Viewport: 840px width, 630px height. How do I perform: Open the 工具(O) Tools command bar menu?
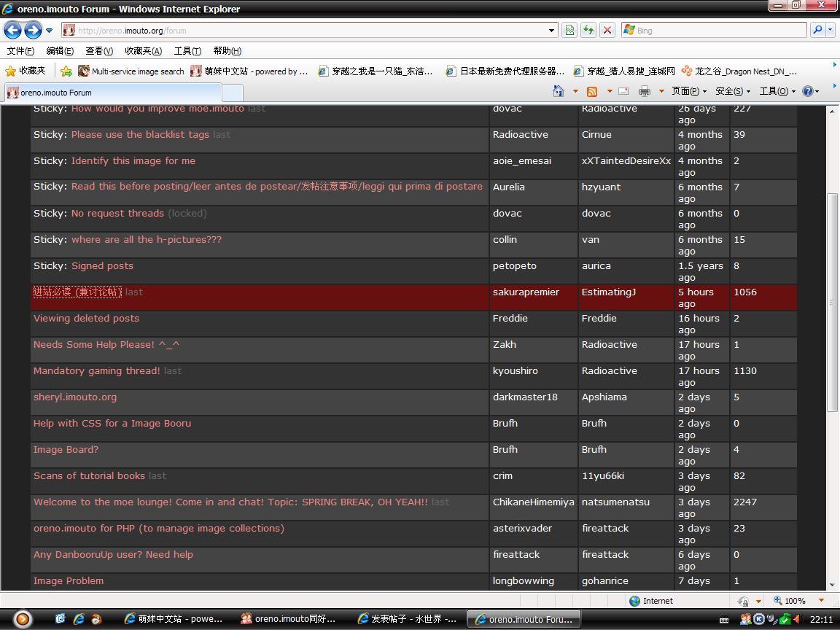pos(777,91)
